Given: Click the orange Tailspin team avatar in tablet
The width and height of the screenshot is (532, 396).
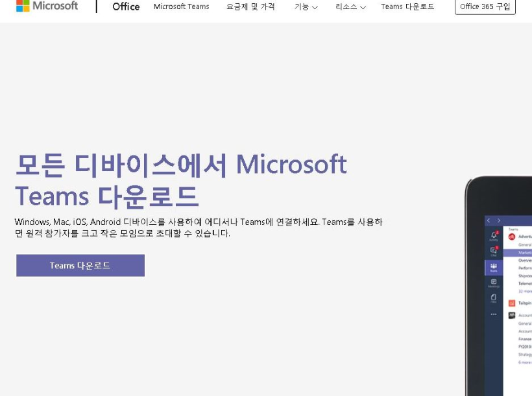Looking at the screenshot, I should tap(512, 303).
